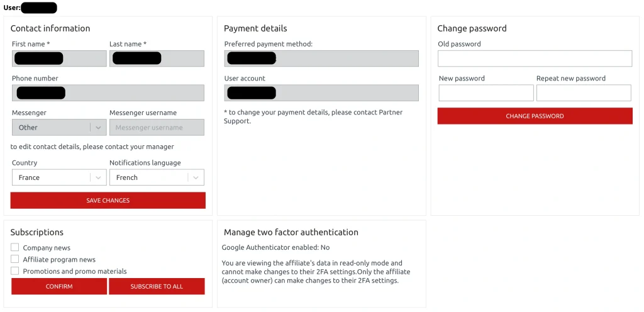Viewport: 644px width, 312px height.
Task: Click the Notifications language chevron arrow
Action: 196,178
